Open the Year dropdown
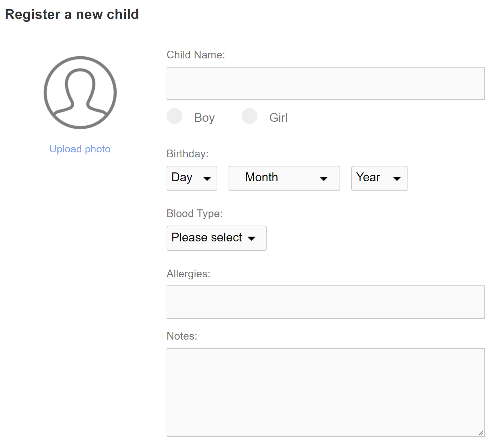Viewport: 497px width, 448px height. click(379, 178)
